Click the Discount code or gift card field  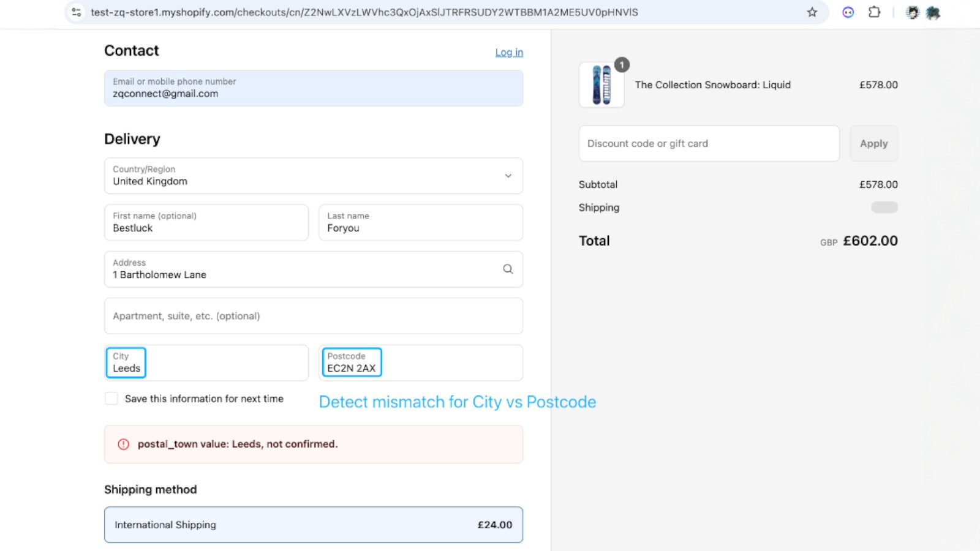[709, 143]
